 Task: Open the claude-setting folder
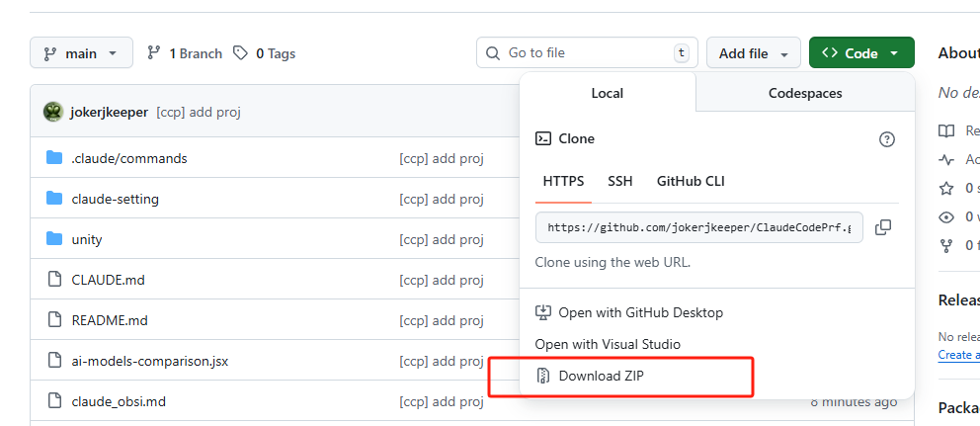click(x=115, y=199)
